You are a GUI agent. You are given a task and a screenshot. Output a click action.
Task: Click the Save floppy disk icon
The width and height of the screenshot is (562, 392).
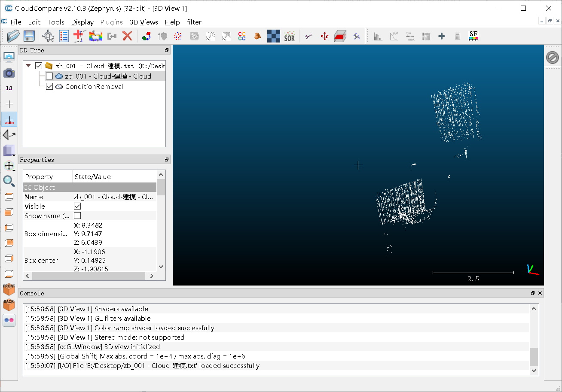click(x=29, y=36)
